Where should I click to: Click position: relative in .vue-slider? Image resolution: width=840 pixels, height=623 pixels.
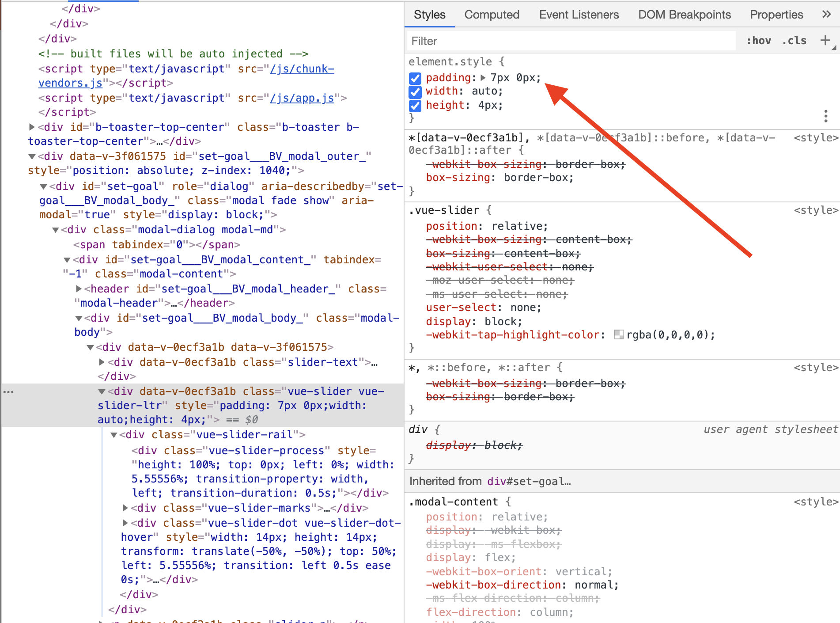tap(487, 226)
